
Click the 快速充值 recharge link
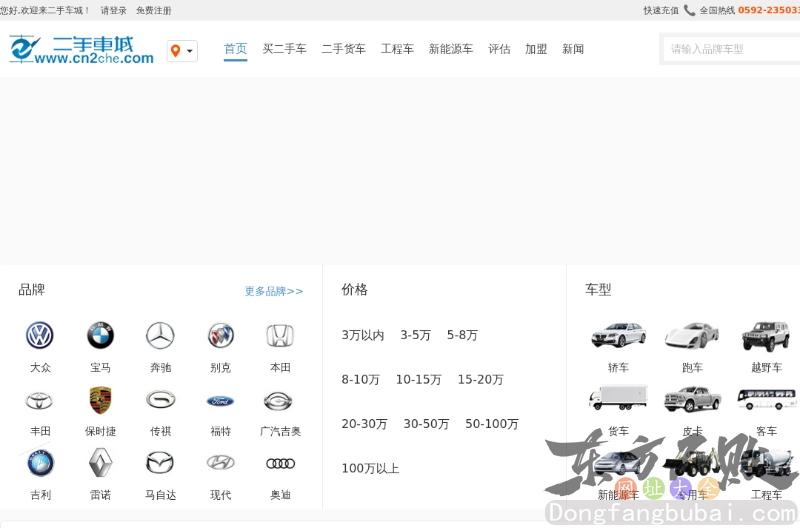(x=661, y=10)
